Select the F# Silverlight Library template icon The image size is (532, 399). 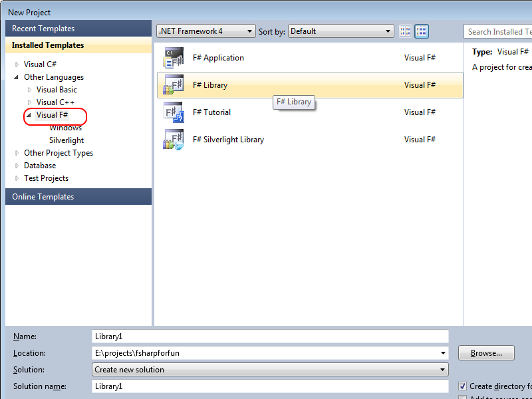(x=174, y=140)
